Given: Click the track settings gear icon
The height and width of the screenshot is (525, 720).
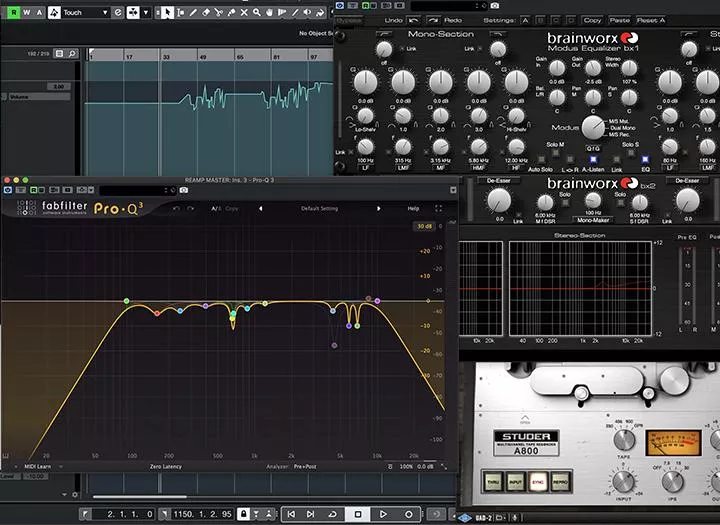Looking at the screenshot, I should point(75,495).
